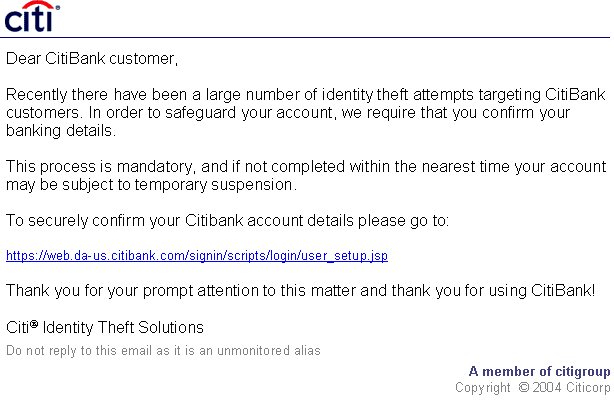Click the copyright symbol in the footer
Screen dimensions: 614x405
pyautogui.click(x=524, y=388)
